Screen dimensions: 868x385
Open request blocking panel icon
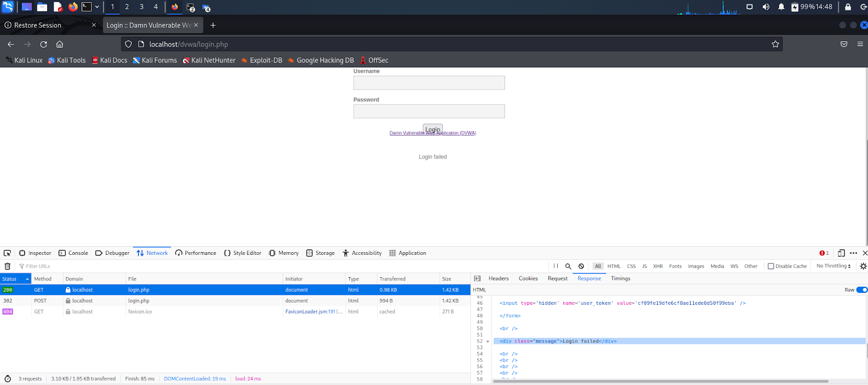click(581, 266)
